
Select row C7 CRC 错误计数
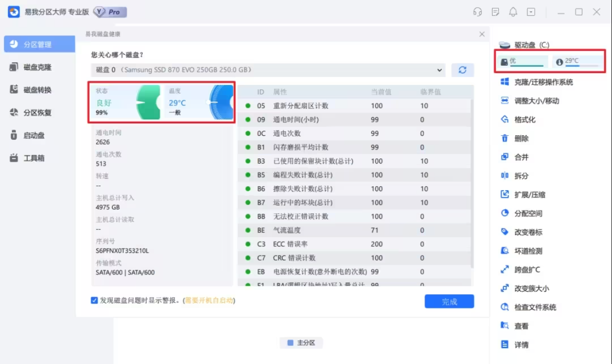[355, 258]
